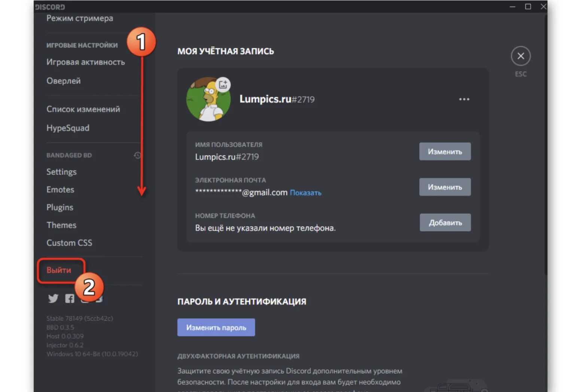Open the Plugins section
Image resolution: width=575 pixels, height=392 pixels.
60,207
